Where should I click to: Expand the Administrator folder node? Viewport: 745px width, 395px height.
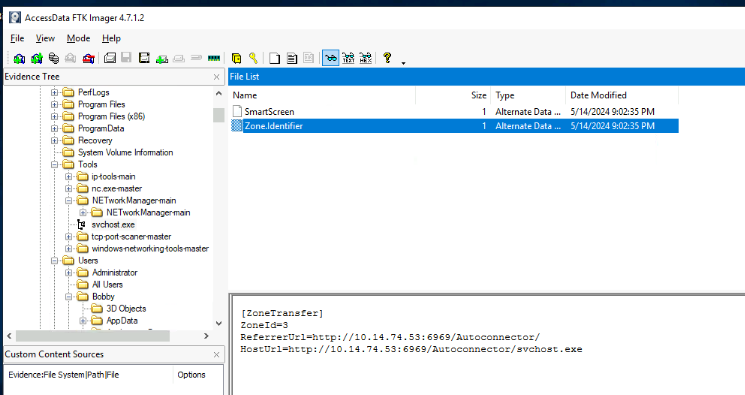click(x=69, y=273)
